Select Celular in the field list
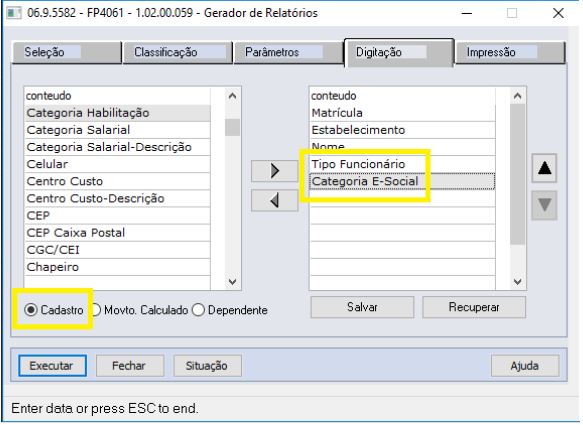The width and height of the screenshot is (583, 425). (x=117, y=164)
